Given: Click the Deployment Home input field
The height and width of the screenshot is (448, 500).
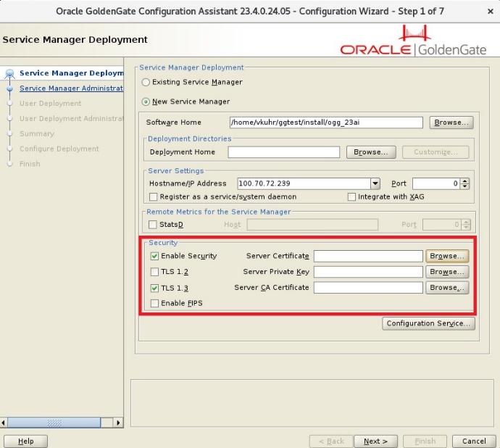Looking at the screenshot, I should pos(283,152).
